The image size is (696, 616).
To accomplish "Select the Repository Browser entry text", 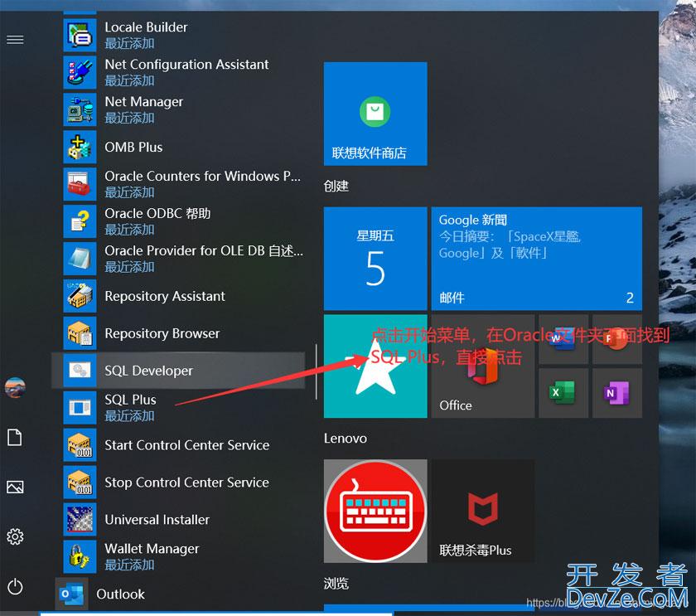I will (162, 333).
